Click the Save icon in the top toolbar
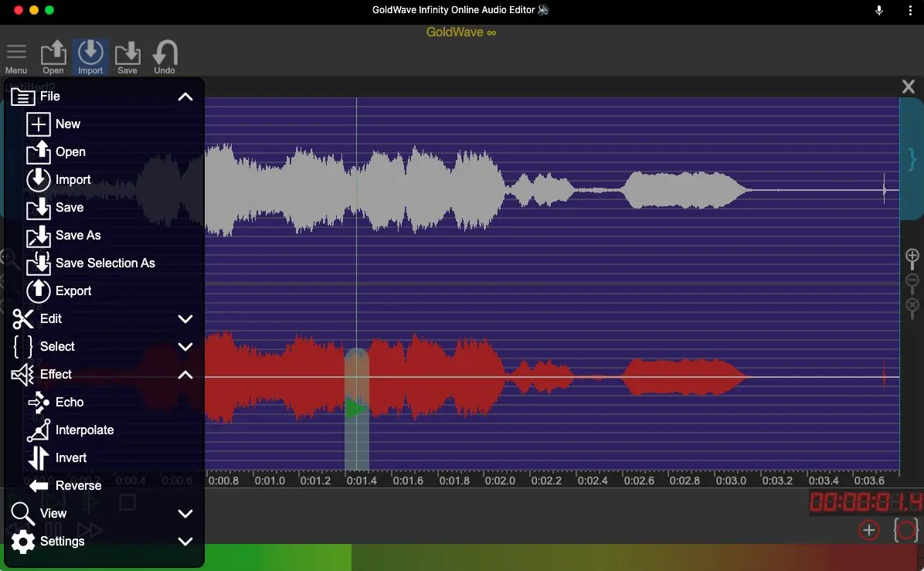The height and width of the screenshot is (571, 924). pos(127,58)
